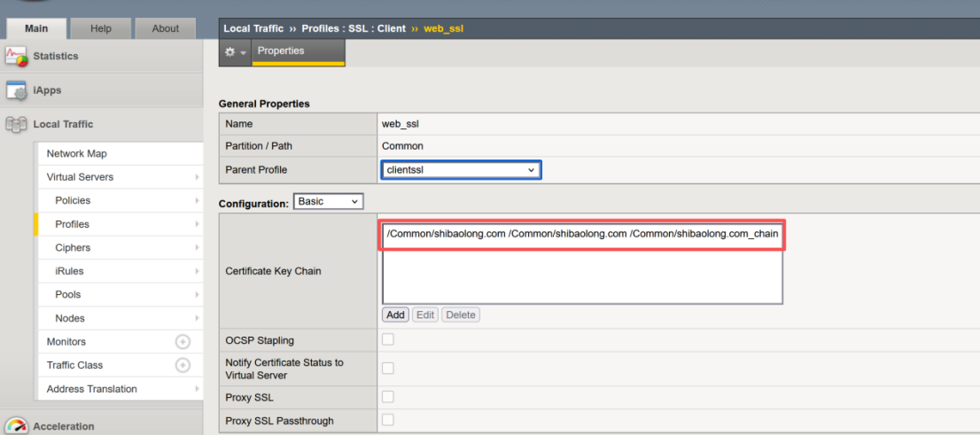The width and height of the screenshot is (980, 435).
Task: Toggle Notify Certificate Status to Virtual Server
Action: 388,369
